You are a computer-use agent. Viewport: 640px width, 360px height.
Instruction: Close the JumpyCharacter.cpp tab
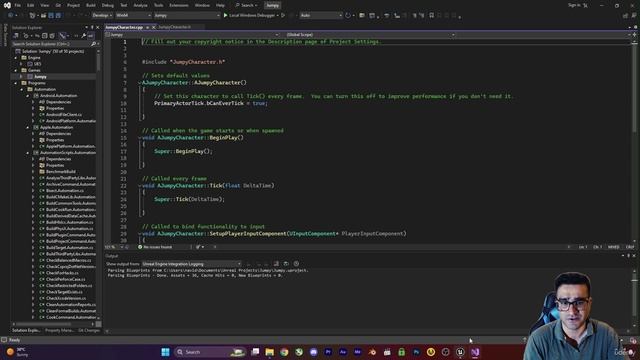click(x=153, y=27)
